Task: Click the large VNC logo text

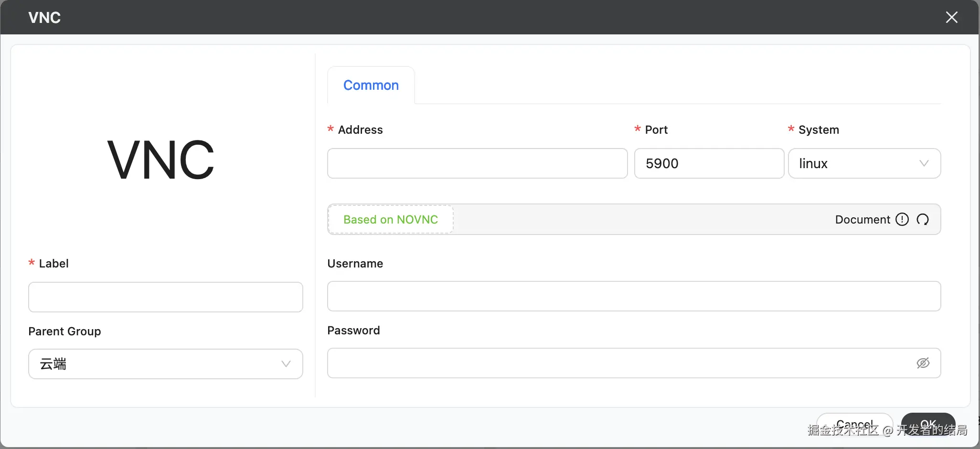Action: click(161, 160)
